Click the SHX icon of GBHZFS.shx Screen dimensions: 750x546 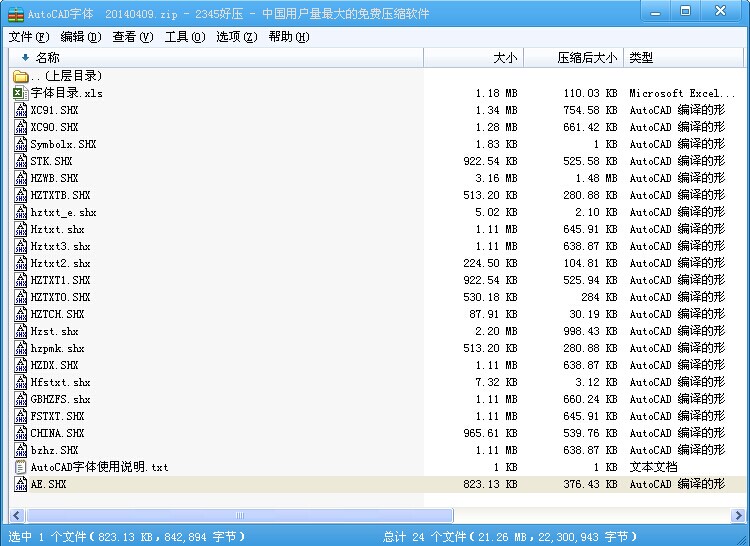pyautogui.click(x=21, y=399)
